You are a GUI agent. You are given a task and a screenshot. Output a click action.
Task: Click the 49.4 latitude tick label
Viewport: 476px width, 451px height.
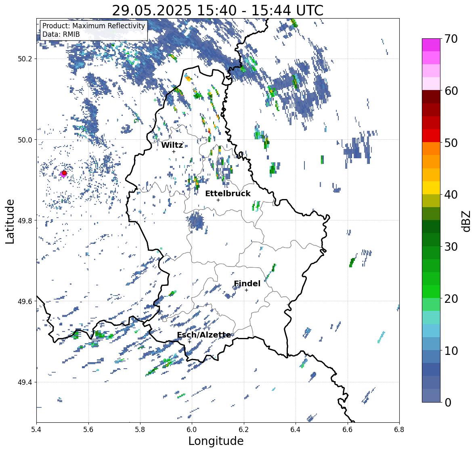coord(25,382)
